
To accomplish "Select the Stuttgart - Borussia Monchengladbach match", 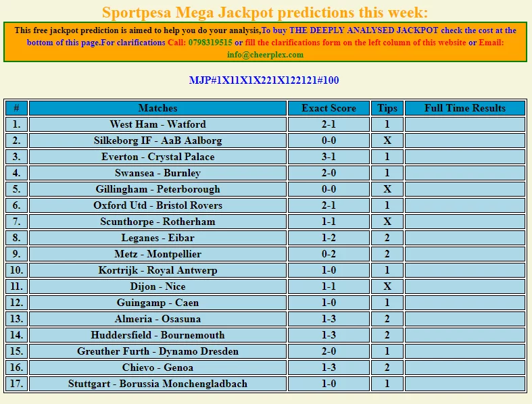I will point(158,384).
